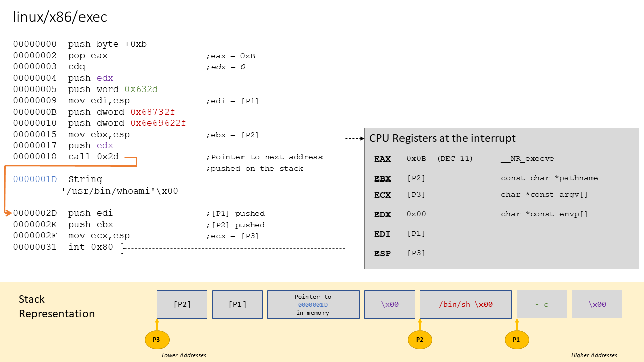Click the '- c' stack box
This screenshot has height=362, width=644.
(542, 304)
